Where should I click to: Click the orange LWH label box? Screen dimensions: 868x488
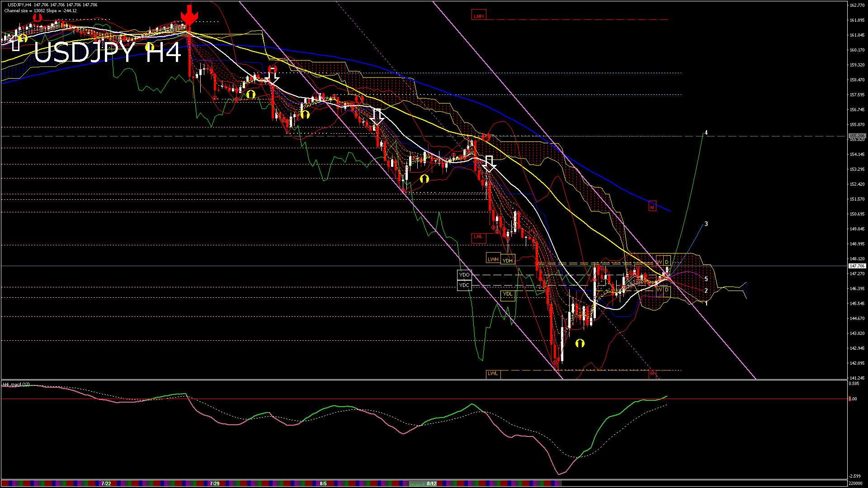pos(493,259)
